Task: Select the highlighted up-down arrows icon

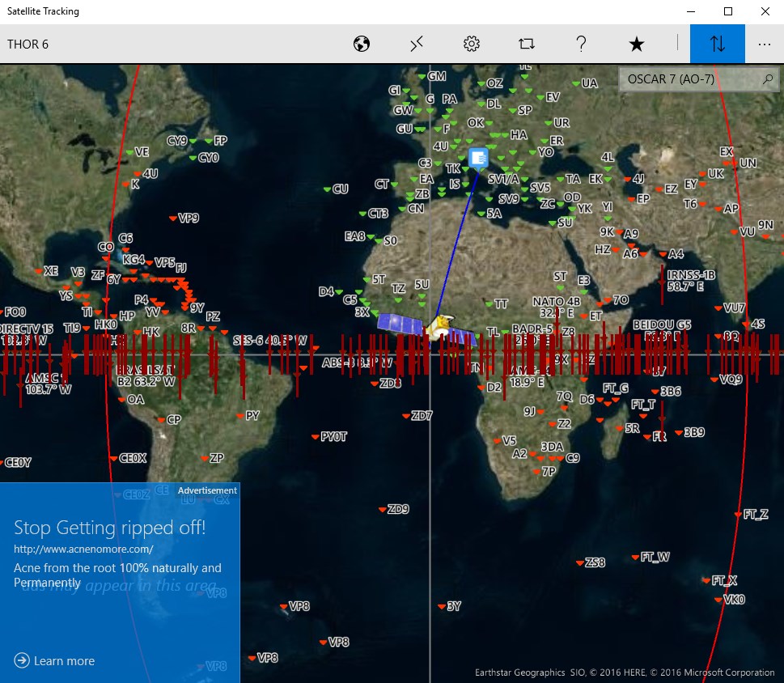Action: point(717,44)
